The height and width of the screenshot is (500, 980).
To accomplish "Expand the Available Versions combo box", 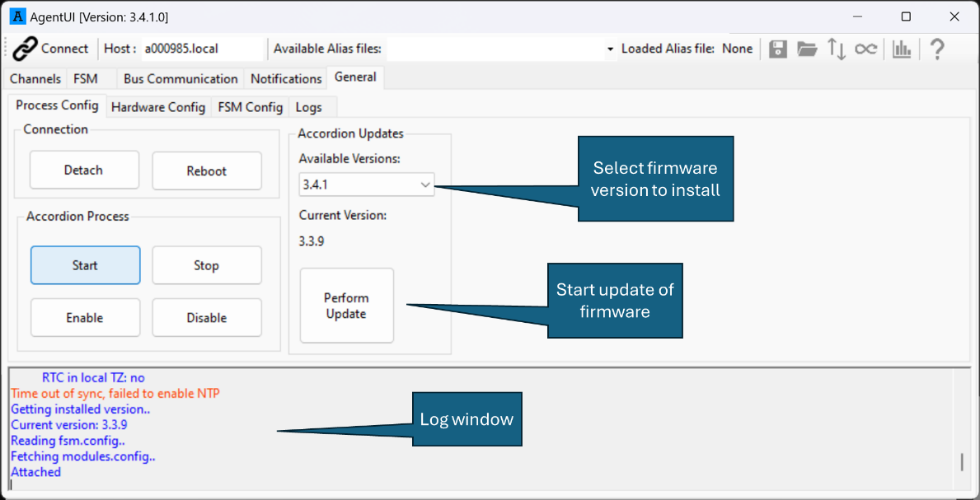I will tap(425, 185).
